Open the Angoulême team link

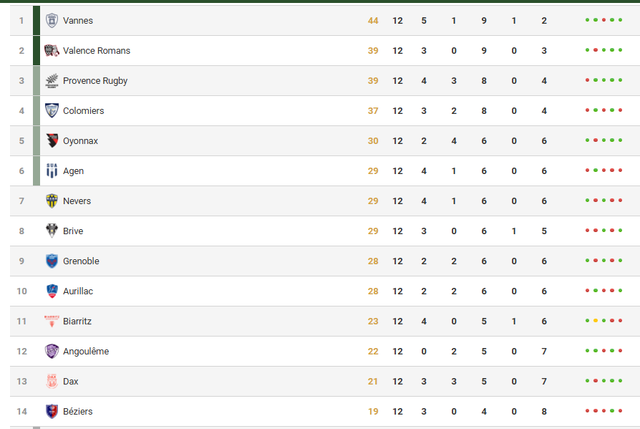coord(85,351)
